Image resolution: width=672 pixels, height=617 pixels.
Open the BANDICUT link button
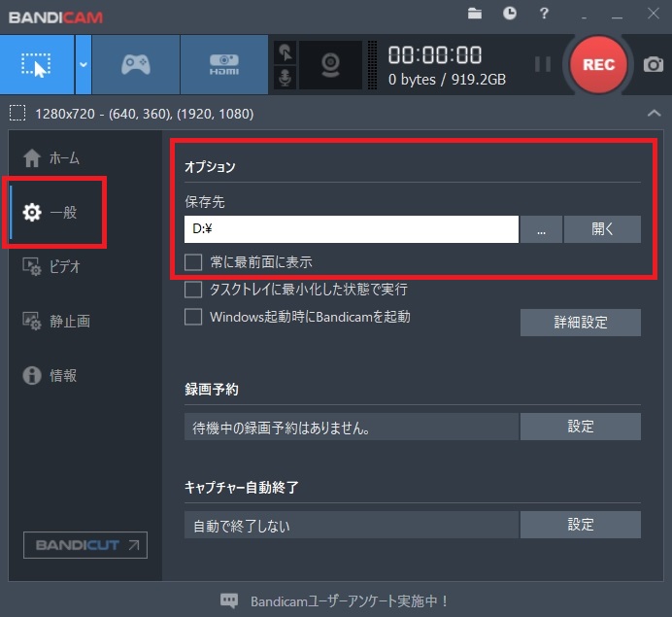[x=85, y=545]
